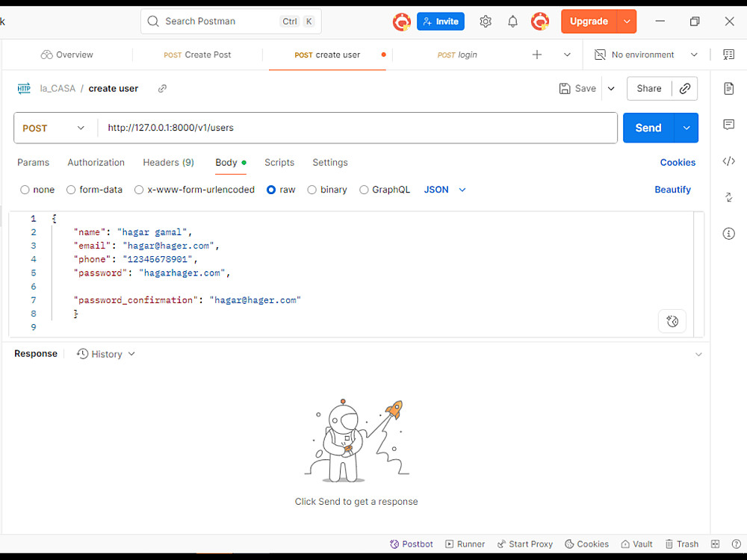Toggle the two-pane layout icon
Image resolution: width=747 pixels, height=560 pixels.
(715, 544)
